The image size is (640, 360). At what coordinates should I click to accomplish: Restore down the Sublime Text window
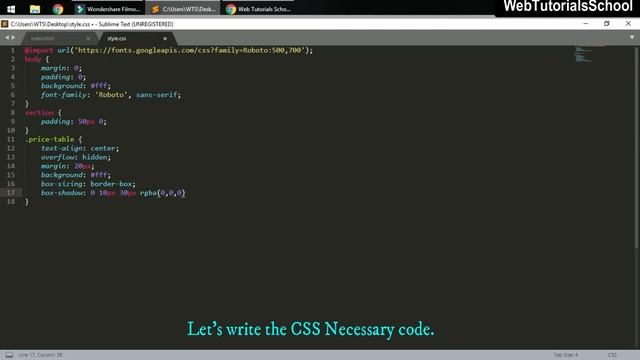tap(607, 24)
